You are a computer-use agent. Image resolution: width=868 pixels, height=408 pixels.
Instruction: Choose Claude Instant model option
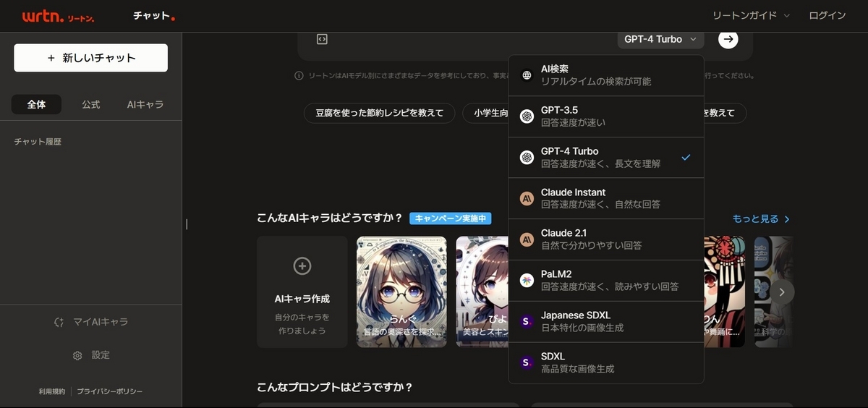coord(606,198)
